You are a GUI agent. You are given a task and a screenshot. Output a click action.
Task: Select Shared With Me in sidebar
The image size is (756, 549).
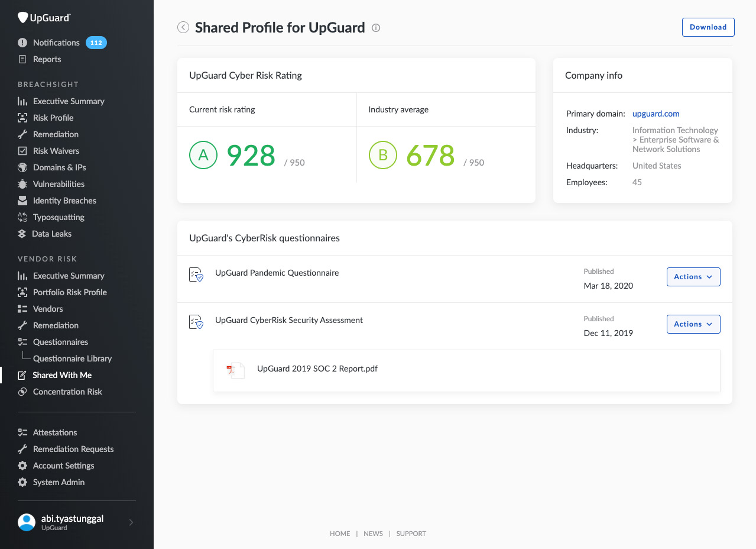coord(62,375)
